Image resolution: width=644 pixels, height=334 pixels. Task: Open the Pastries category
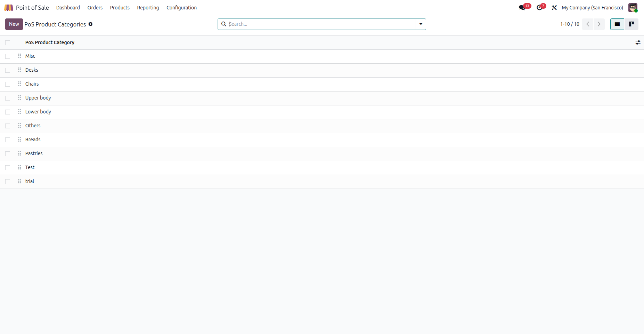[34, 153]
